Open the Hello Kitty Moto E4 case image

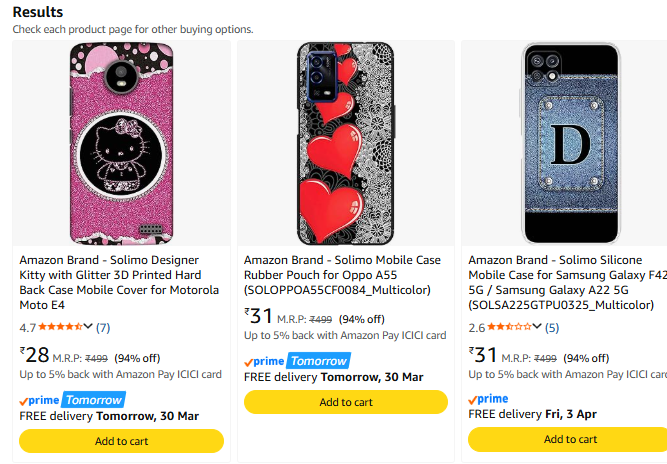coord(121,142)
